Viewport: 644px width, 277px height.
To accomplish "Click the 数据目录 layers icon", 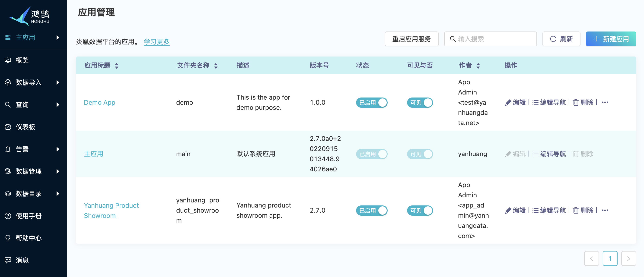I will click(8, 194).
